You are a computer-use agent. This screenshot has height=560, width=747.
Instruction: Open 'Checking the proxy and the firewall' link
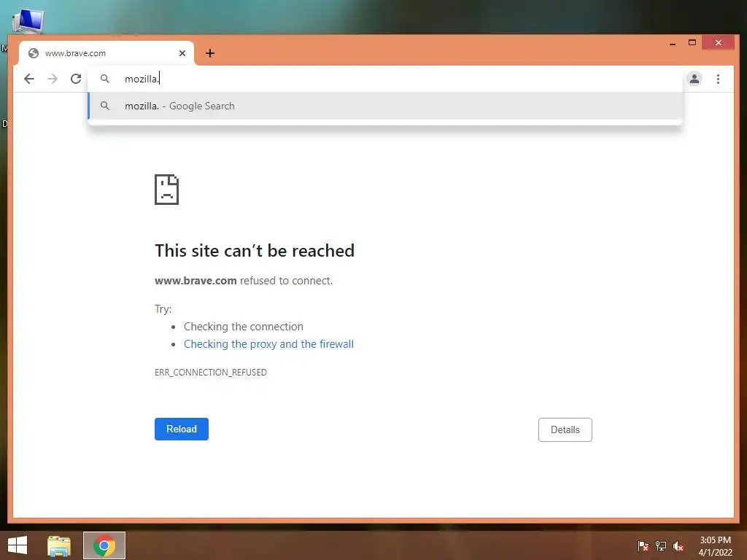[268, 344]
